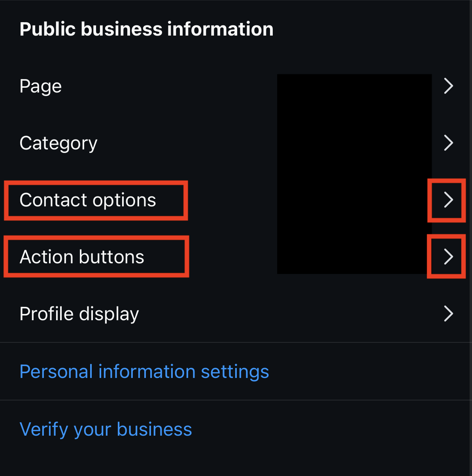Image resolution: width=472 pixels, height=476 pixels.
Task: Tap the highlighted arrow beside Contact options
Action: tap(448, 200)
